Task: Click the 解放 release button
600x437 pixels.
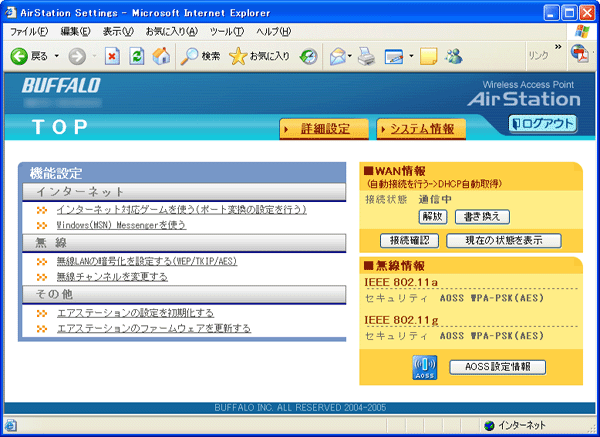Action: pyautogui.click(x=433, y=217)
